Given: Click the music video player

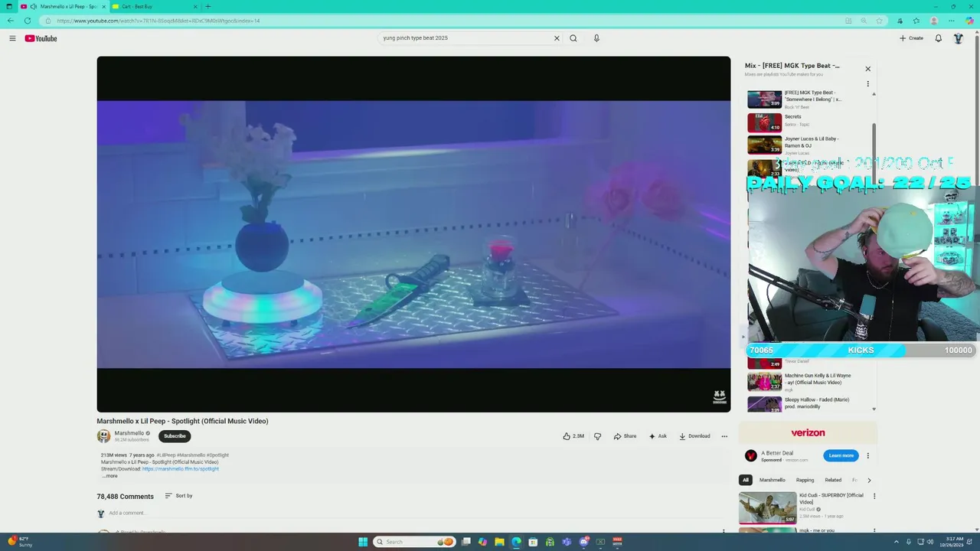Looking at the screenshot, I should point(413,234).
